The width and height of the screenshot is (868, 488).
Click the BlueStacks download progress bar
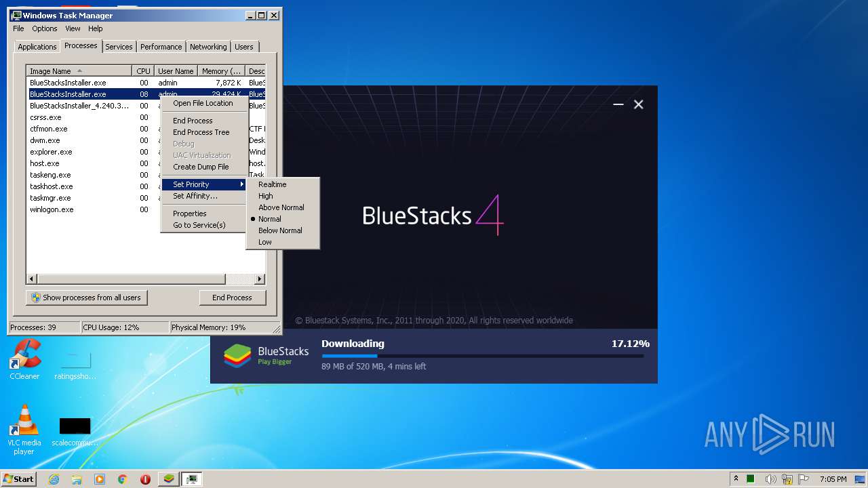[483, 356]
